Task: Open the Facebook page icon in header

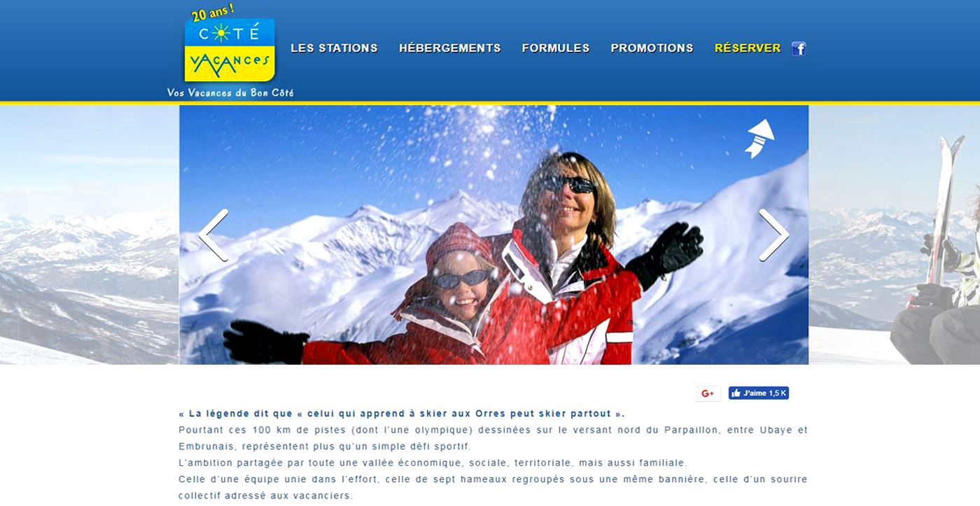Action: tap(799, 48)
